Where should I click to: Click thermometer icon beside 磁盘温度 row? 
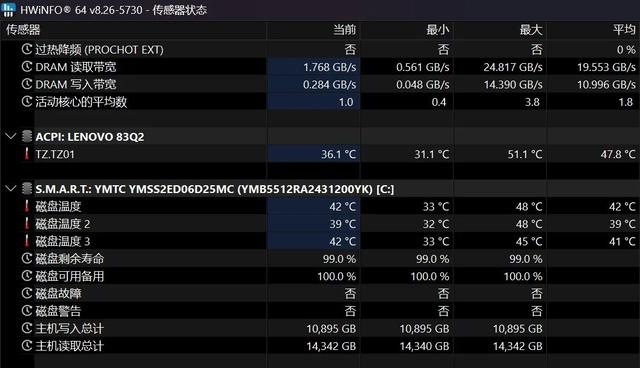point(27,206)
